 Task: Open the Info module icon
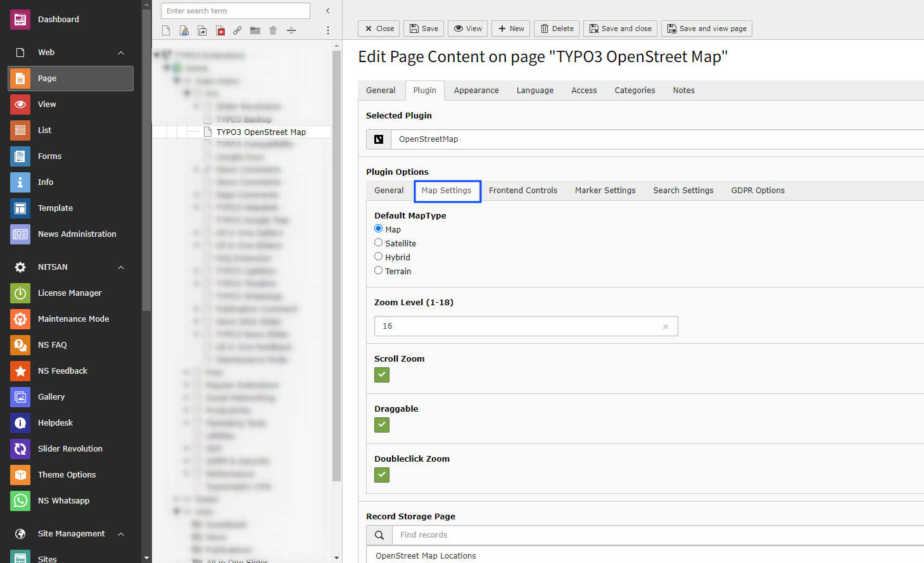click(20, 182)
